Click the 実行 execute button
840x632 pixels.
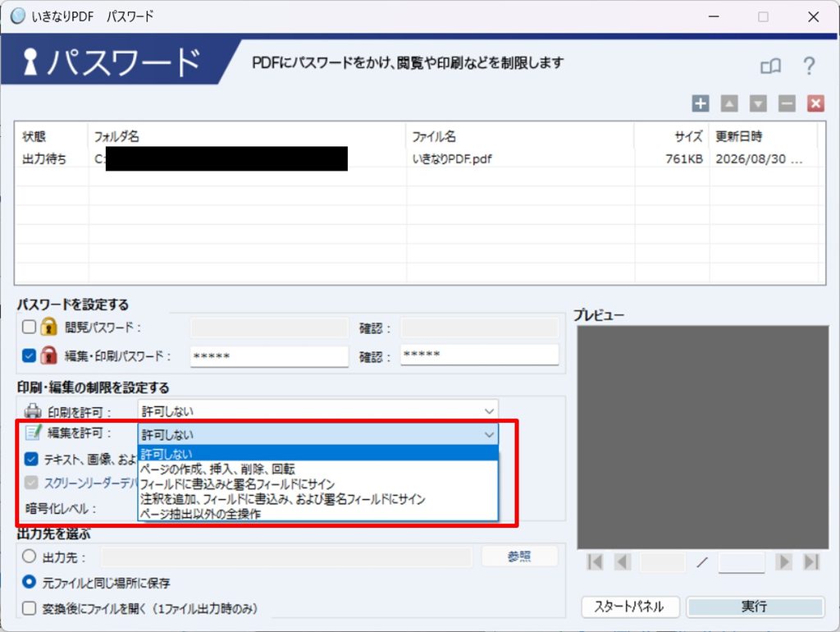[755, 607]
